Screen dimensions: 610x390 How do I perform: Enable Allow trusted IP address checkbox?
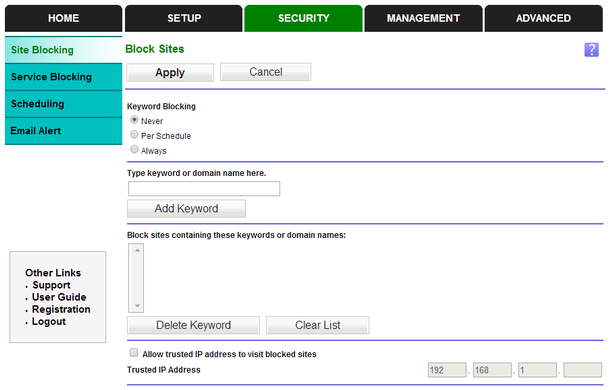(134, 353)
